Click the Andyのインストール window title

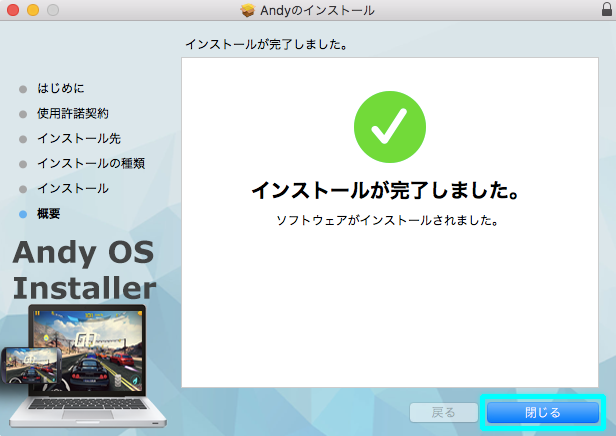click(x=317, y=10)
